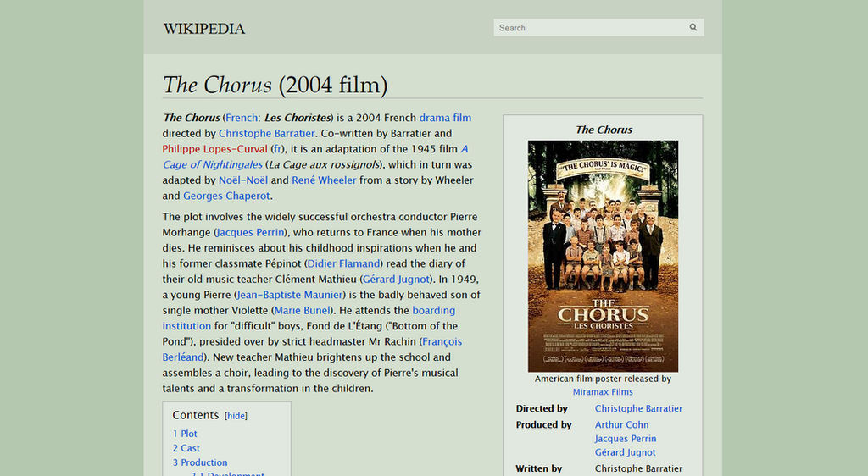Open the Georges Chaperot link
868x476 pixels.
(x=226, y=196)
